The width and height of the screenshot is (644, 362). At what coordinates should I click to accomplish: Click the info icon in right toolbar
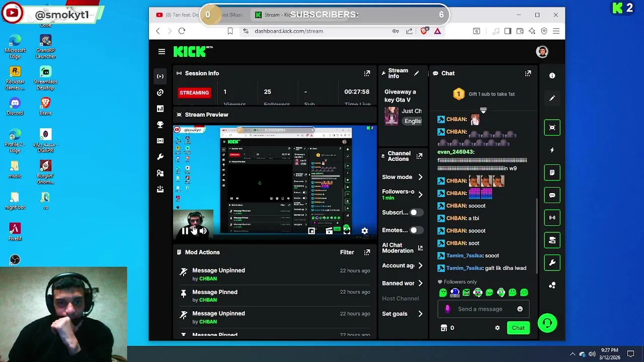(552, 75)
